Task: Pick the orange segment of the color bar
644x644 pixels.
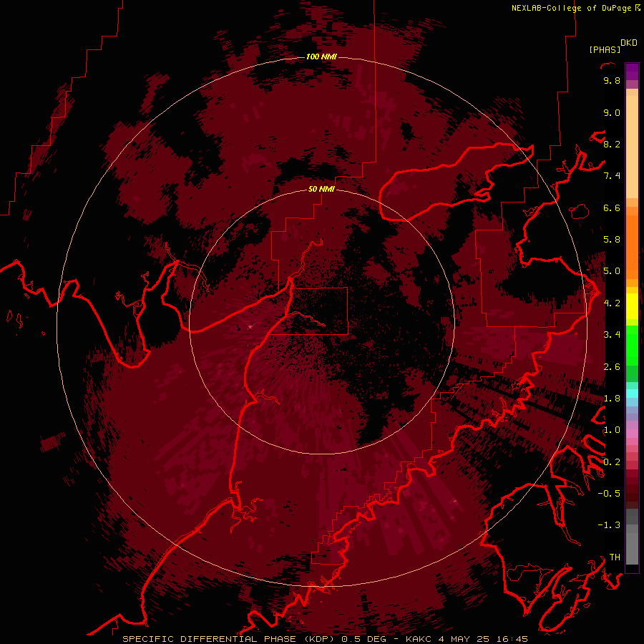Action: coord(632,248)
